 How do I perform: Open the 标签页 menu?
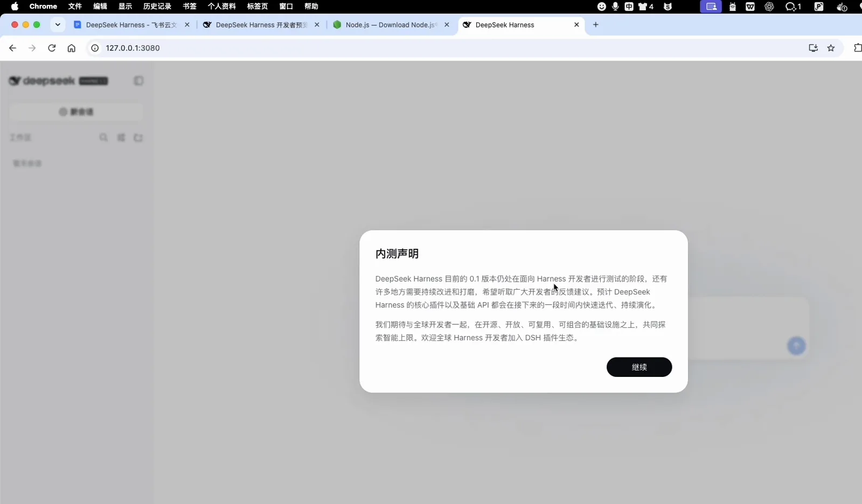257,6
